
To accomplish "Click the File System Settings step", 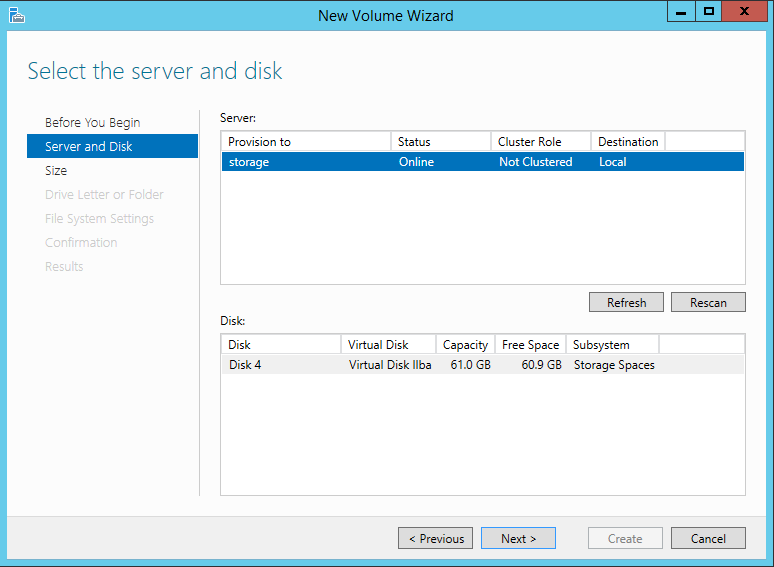I will [x=99, y=219].
